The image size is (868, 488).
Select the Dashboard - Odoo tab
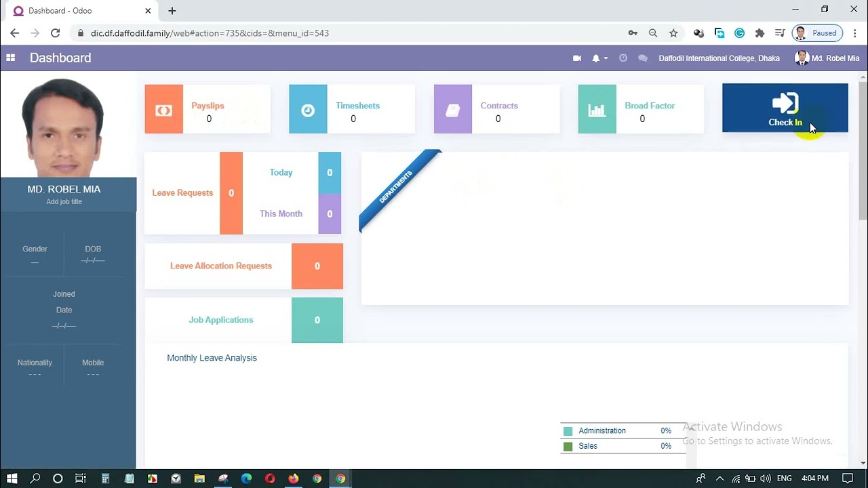(x=81, y=11)
